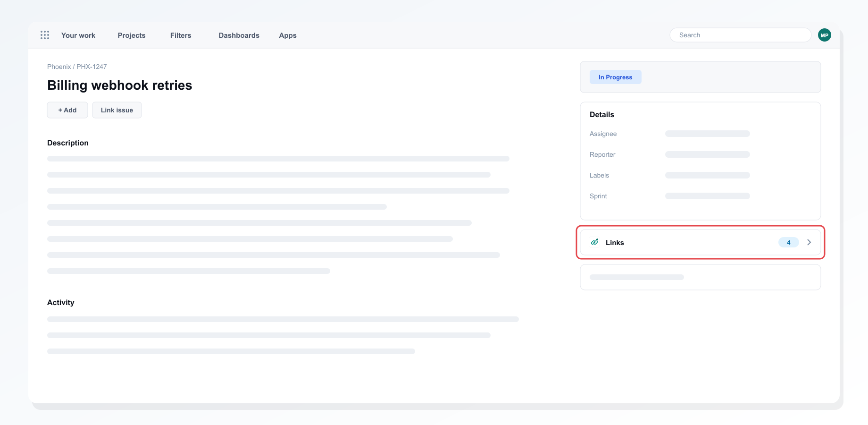Screen dimensions: 868x425
Task: Expand the Links panel chevron
Action: [x=809, y=242]
